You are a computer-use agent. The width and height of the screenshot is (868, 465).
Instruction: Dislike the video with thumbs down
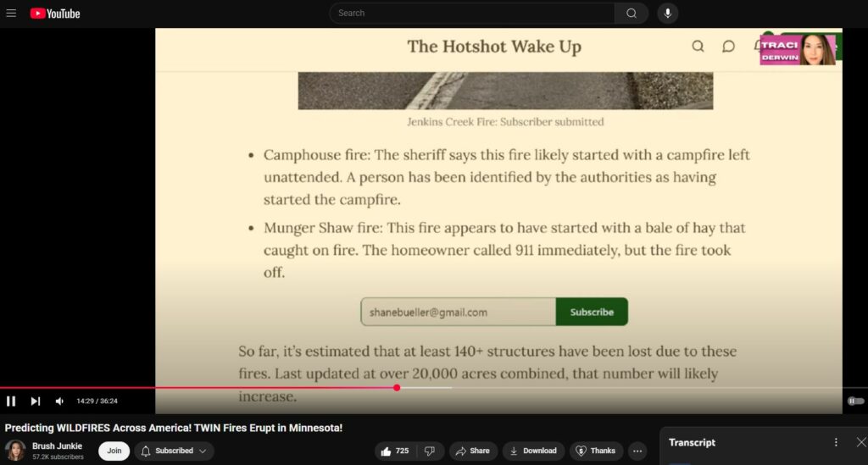click(430, 451)
